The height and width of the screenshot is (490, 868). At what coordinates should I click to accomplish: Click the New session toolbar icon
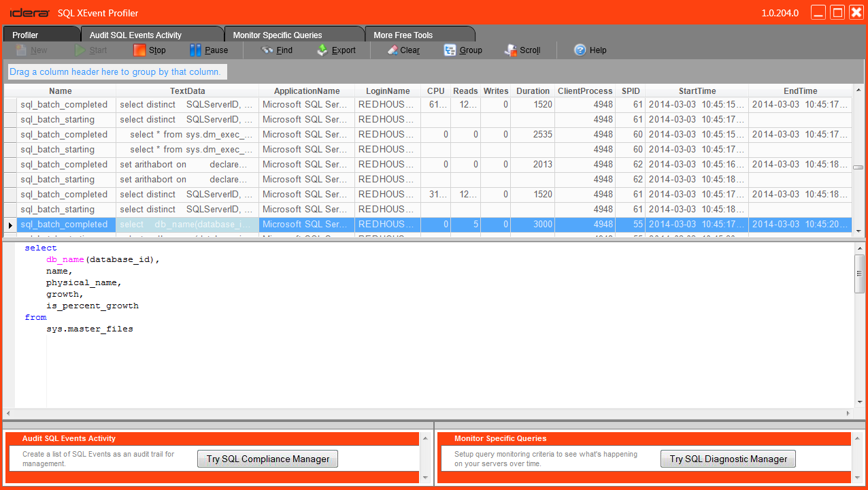[22, 50]
